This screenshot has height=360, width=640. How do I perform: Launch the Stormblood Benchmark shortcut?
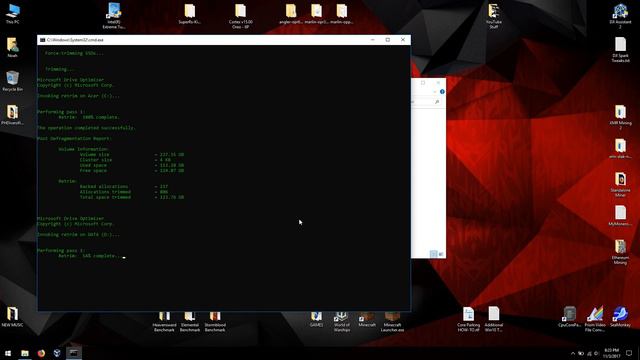215,322
